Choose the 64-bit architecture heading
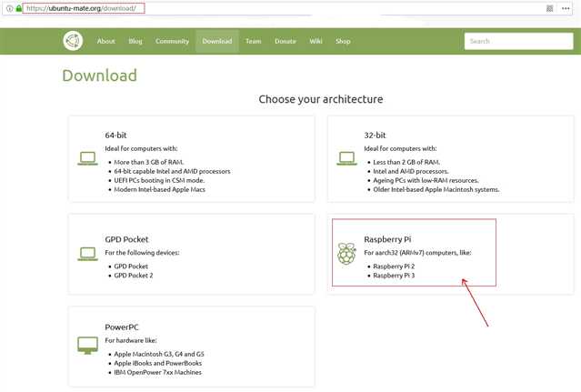Screen dimensions: 581x392 [115, 136]
